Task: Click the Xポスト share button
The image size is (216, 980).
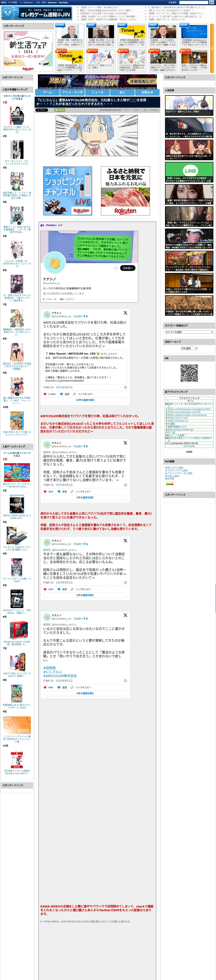Action: [42, 110]
